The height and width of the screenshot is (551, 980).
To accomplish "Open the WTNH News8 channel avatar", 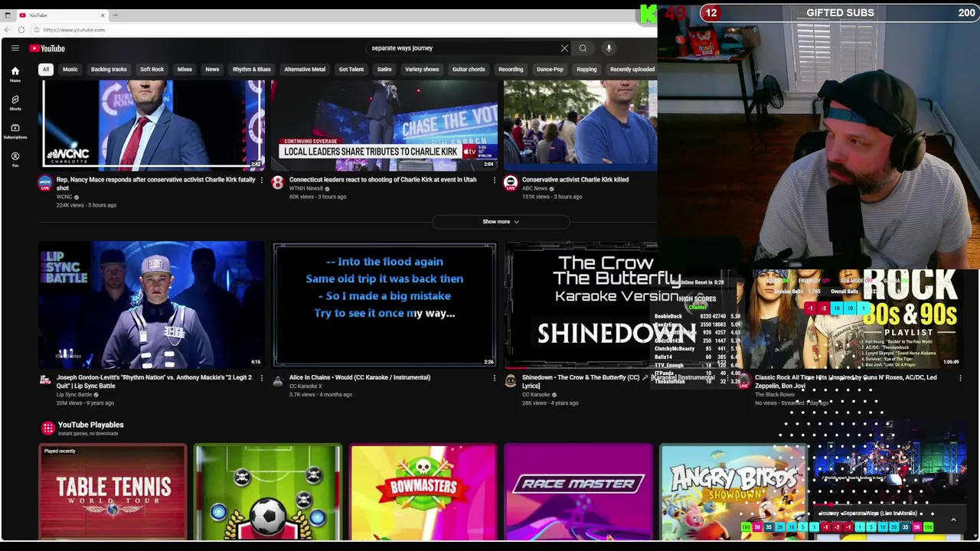I will pyautogui.click(x=278, y=183).
